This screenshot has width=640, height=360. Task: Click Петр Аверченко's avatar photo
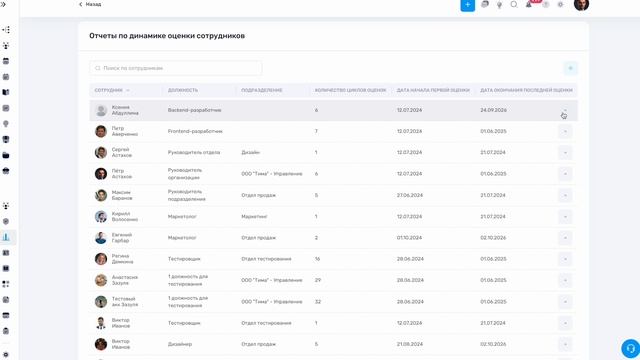101,131
